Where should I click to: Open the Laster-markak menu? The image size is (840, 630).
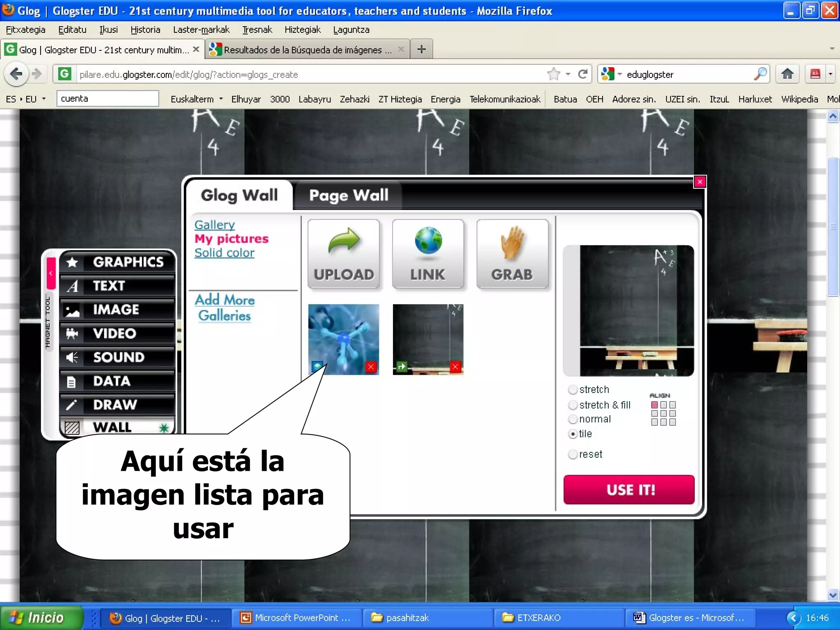tap(201, 30)
